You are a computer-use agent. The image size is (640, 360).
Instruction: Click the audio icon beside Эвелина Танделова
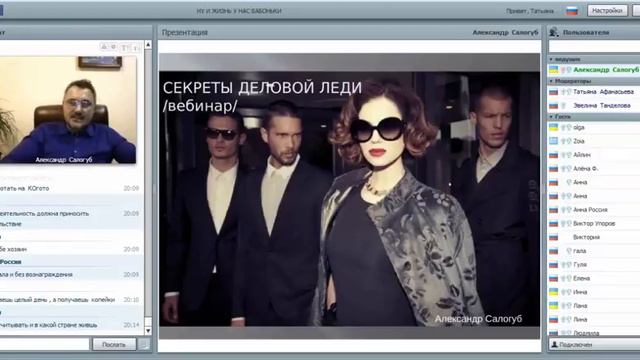(563, 106)
